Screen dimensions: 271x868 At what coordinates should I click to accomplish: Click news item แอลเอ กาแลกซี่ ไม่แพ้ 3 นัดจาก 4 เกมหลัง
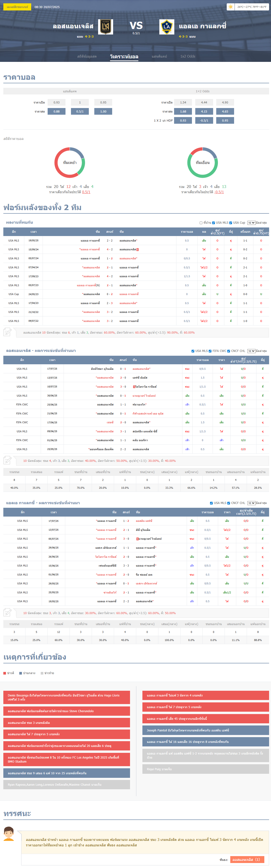206,695
